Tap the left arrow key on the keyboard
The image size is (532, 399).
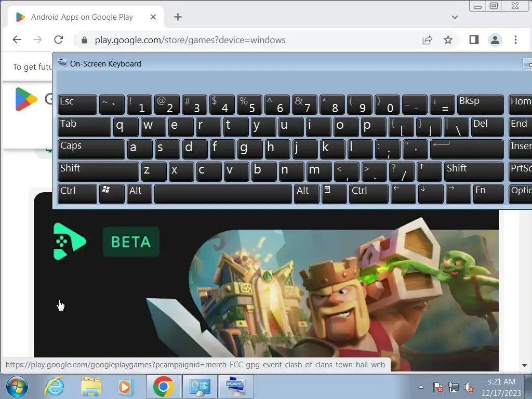(403, 194)
